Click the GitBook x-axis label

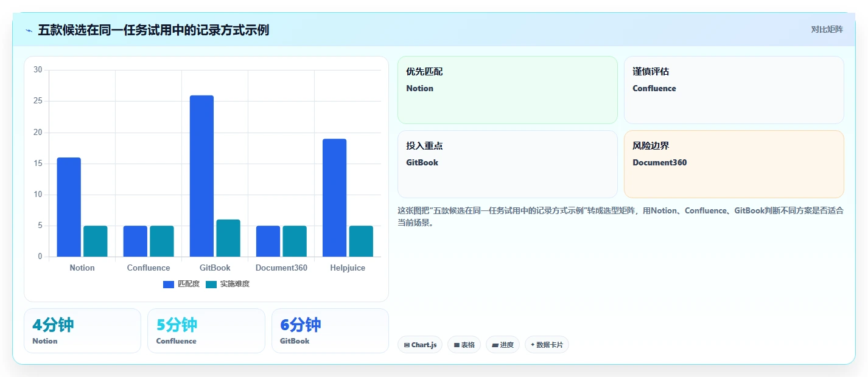(x=215, y=268)
